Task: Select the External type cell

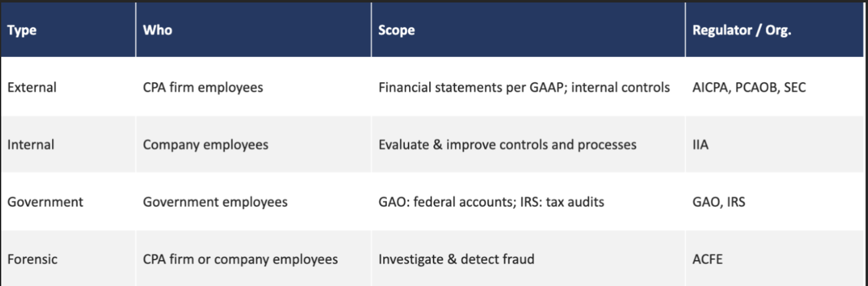Action: [x=32, y=87]
